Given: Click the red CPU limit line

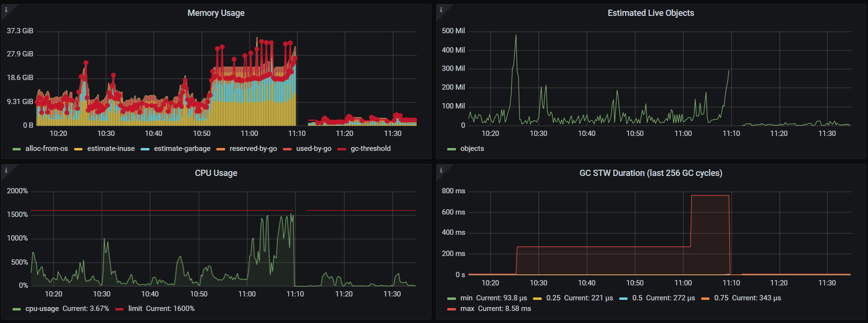Looking at the screenshot, I should point(162,210).
